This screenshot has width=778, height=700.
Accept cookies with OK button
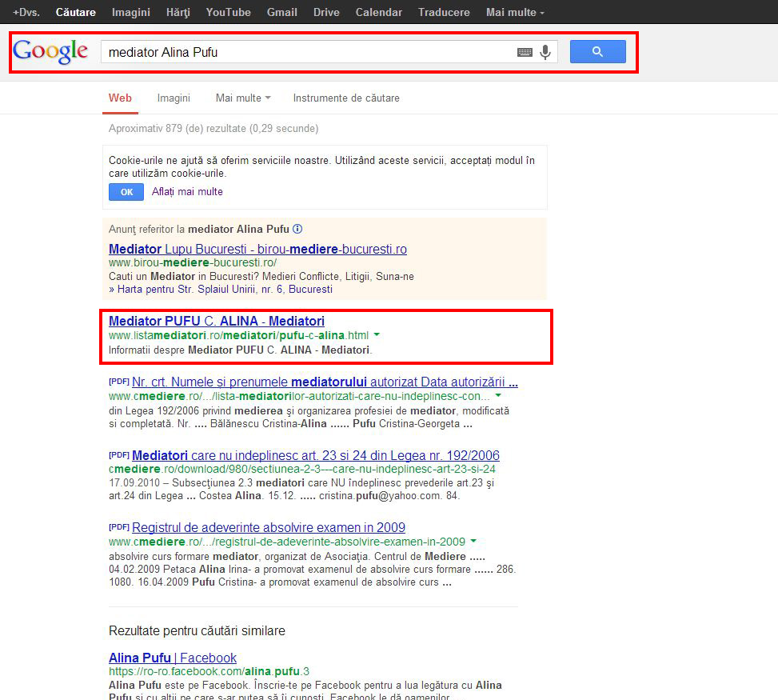point(126,192)
